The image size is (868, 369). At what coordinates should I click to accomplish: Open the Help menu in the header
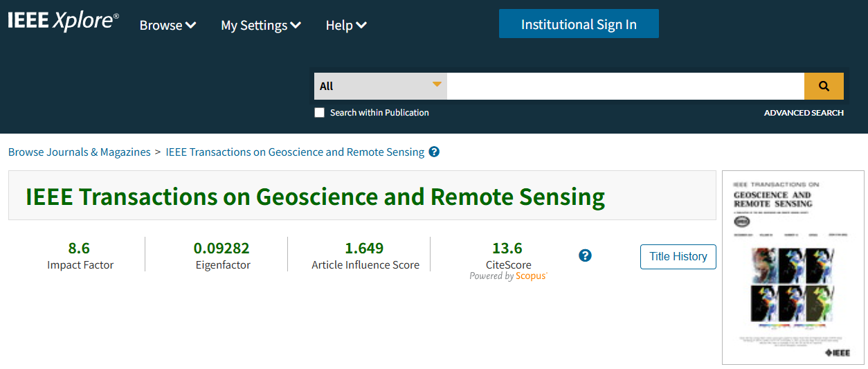tap(345, 26)
